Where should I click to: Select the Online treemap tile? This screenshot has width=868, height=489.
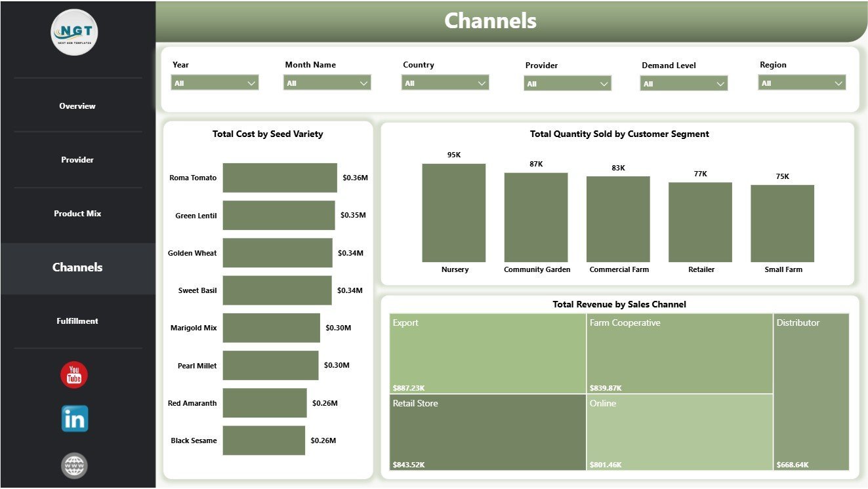[680, 432]
